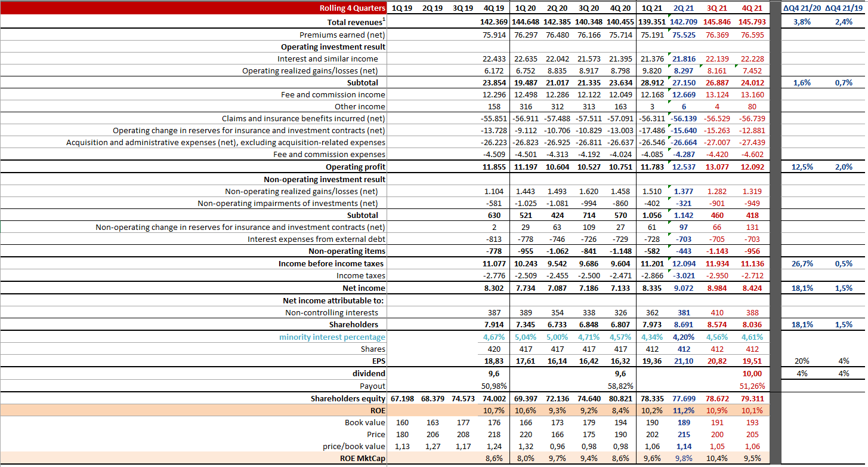Click Non-operating items row label

(347, 251)
